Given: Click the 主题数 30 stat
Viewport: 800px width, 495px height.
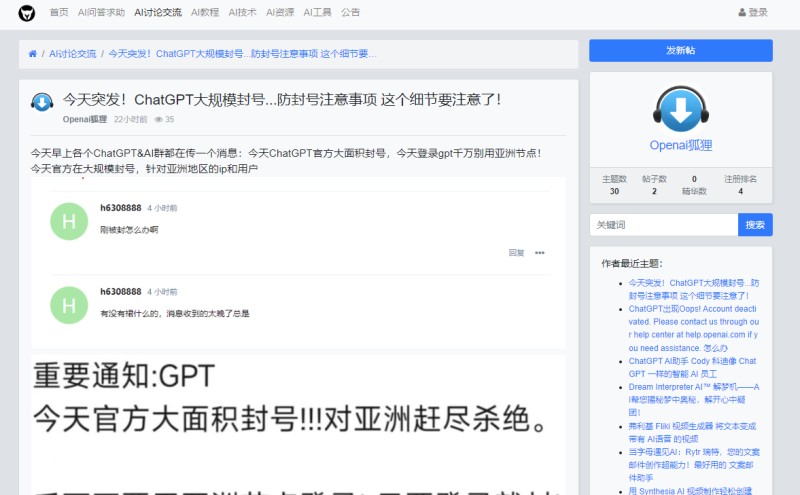Looking at the screenshot, I should [614, 185].
